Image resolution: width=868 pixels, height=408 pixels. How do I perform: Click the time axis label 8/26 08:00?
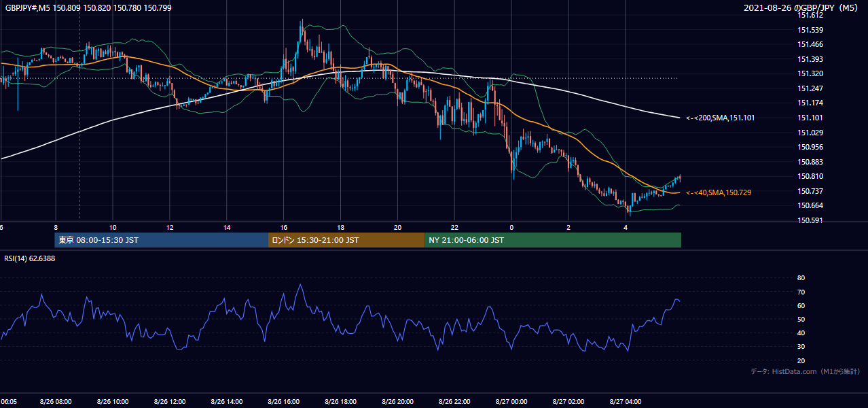[x=55, y=402]
